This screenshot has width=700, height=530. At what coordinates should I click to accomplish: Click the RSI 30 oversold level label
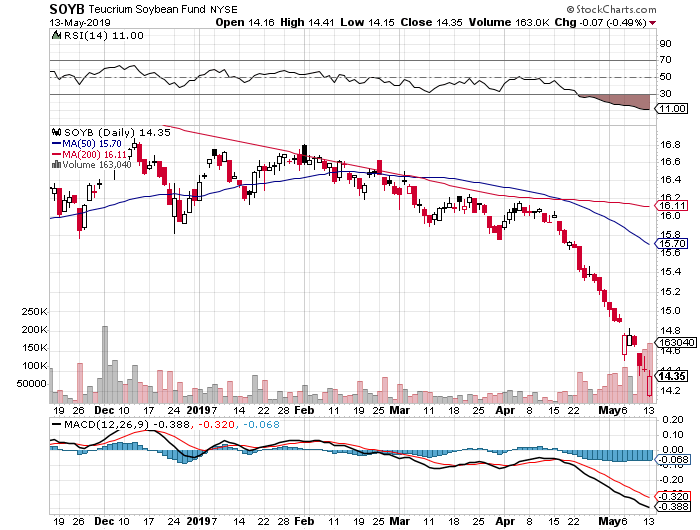[x=665, y=93]
